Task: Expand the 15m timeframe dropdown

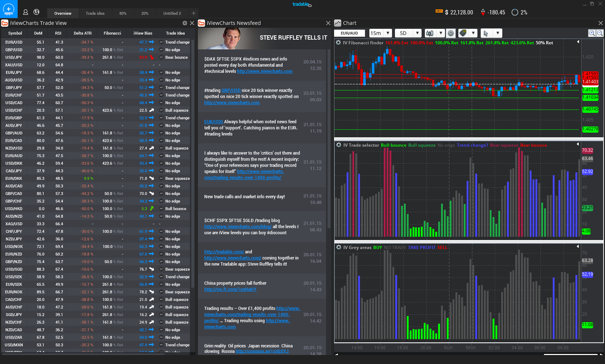Action: pos(388,33)
